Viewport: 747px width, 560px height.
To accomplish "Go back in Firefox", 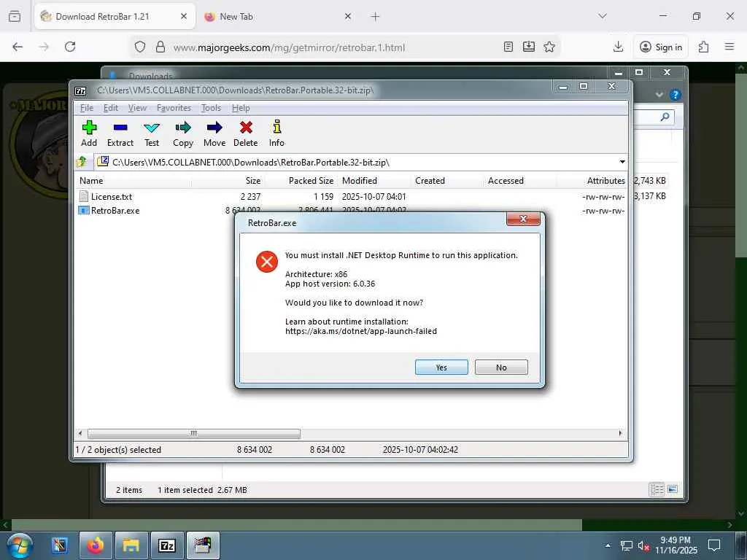I will pyautogui.click(x=18, y=47).
